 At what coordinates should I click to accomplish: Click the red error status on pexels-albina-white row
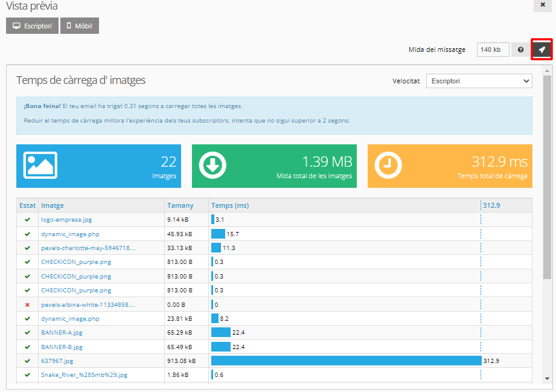click(27, 304)
